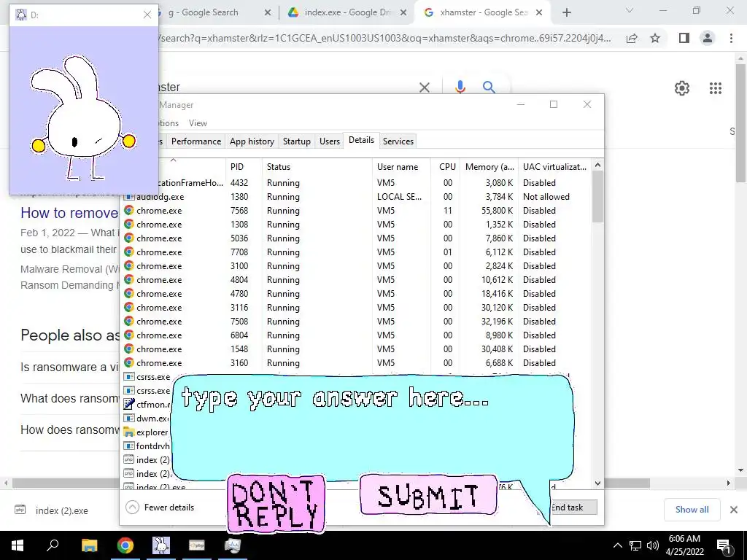
Task: Click chrome icon on PID 7508 row
Action: [x=128, y=321]
